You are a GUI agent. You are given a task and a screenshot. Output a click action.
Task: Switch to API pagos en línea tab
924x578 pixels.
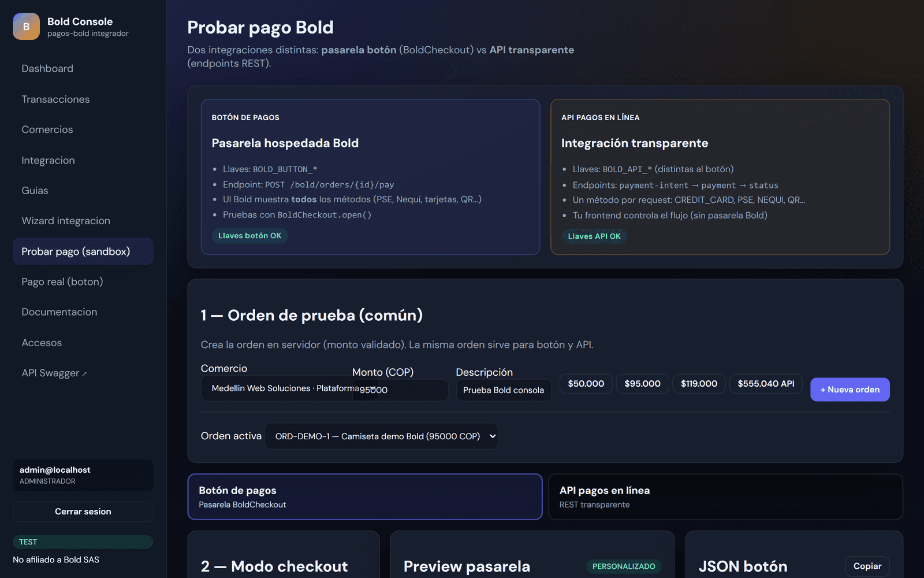[x=725, y=497]
